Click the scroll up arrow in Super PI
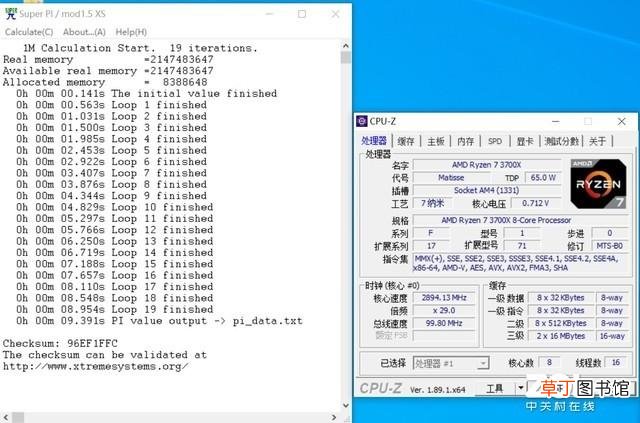The height and width of the screenshot is (423, 640). coord(346,46)
